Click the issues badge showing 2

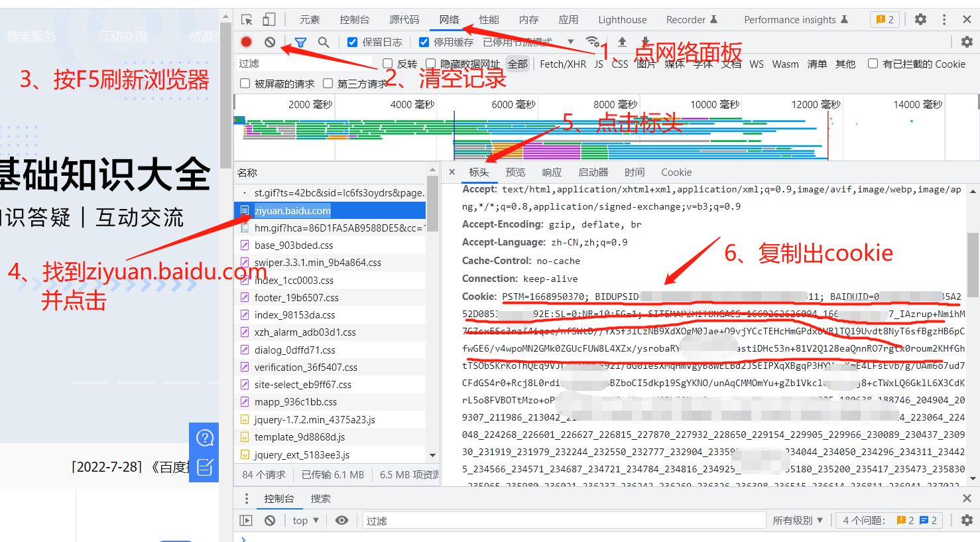click(885, 19)
